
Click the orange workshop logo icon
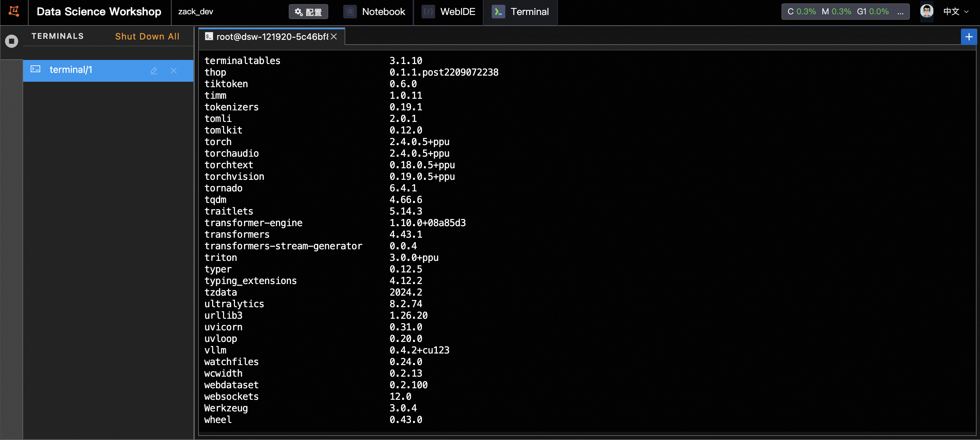tap(14, 12)
